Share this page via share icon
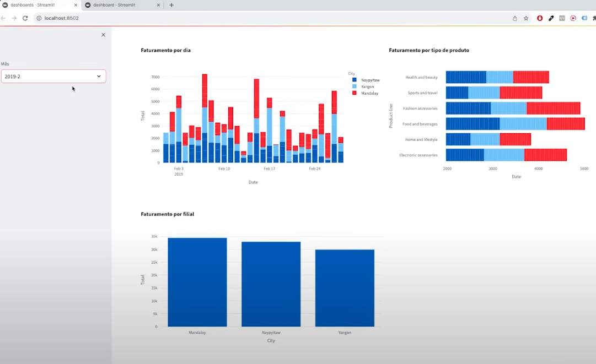Image resolution: width=596 pixels, height=364 pixels. [514, 18]
